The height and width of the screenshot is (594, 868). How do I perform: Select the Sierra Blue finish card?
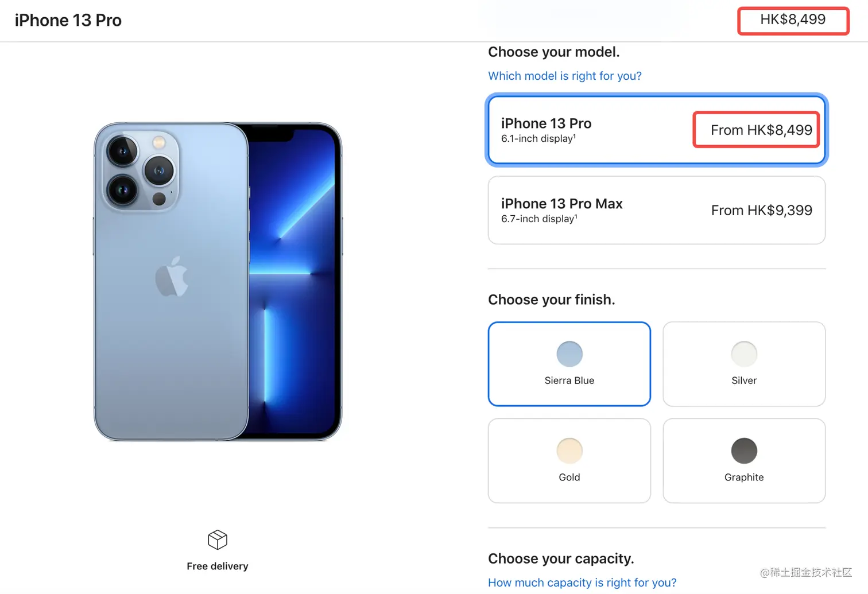pyautogui.click(x=569, y=364)
